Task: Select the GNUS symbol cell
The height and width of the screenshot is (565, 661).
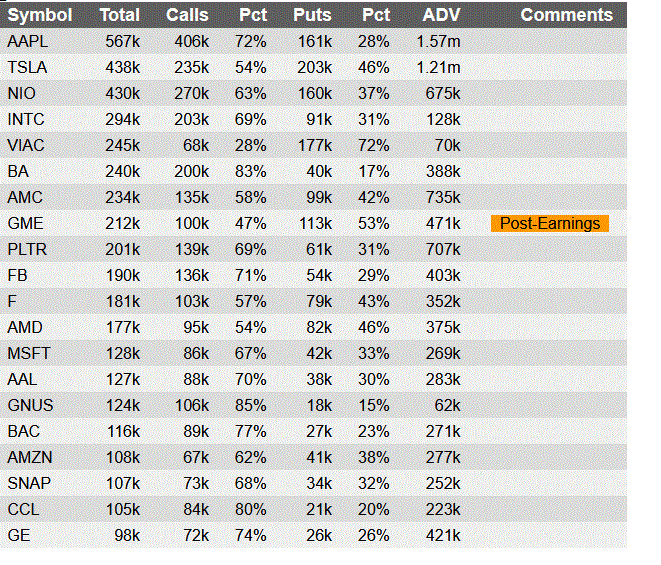Action: coord(29,405)
